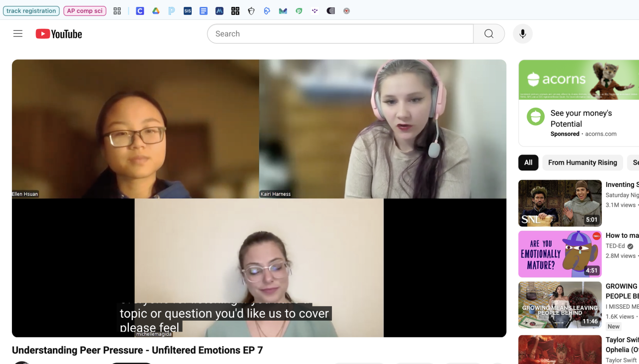Select the 'From Humanity Rising' filter chip
This screenshot has height=364, width=639.
point(582,163)
